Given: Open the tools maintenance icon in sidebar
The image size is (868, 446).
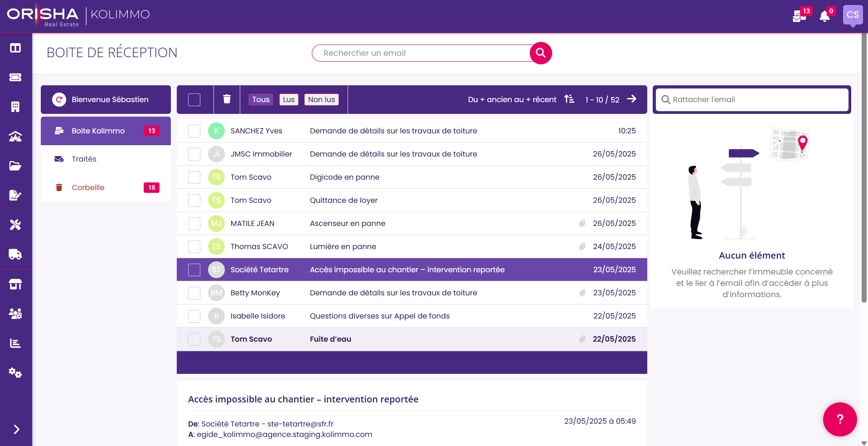Looking at the screenshot, I should point(15,225).
